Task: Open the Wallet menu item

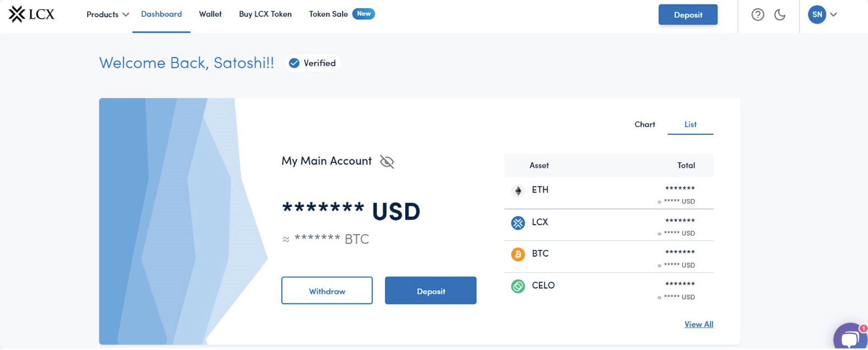Action: coord(210,14)
